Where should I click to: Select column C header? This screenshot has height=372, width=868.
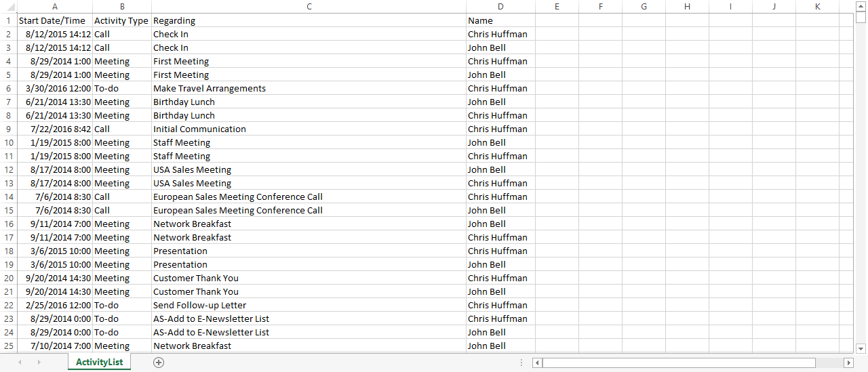(309, 7)
